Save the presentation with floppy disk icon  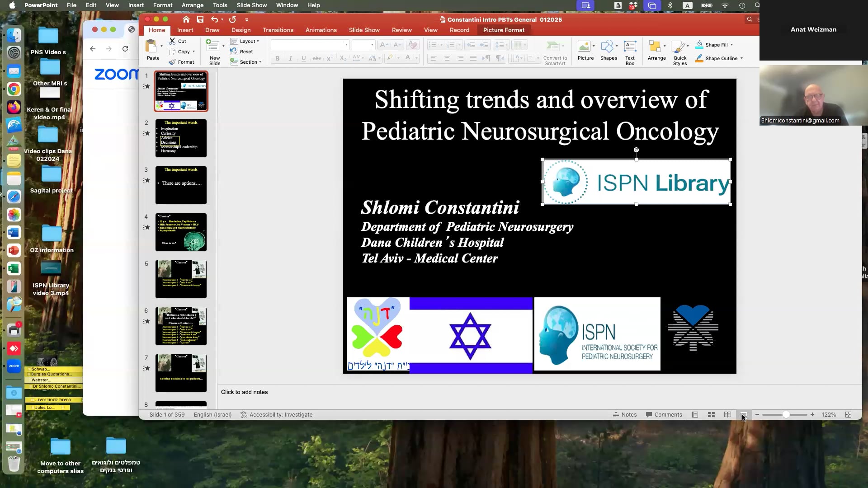[200, 19]
